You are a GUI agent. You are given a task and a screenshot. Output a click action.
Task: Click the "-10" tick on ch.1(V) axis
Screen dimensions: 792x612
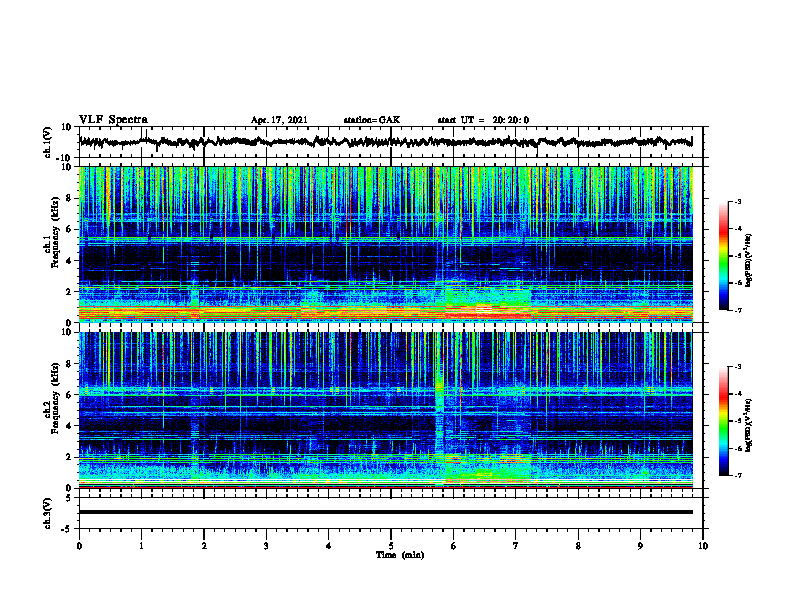click(65, 158)
